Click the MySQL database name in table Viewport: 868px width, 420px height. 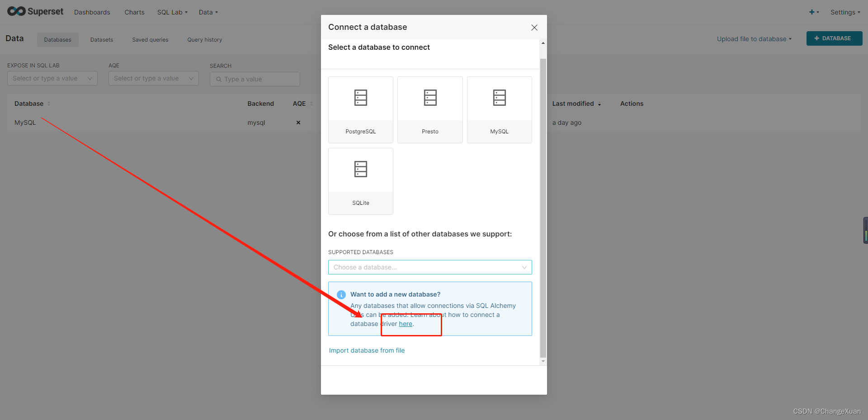click(x=25, y=123)
